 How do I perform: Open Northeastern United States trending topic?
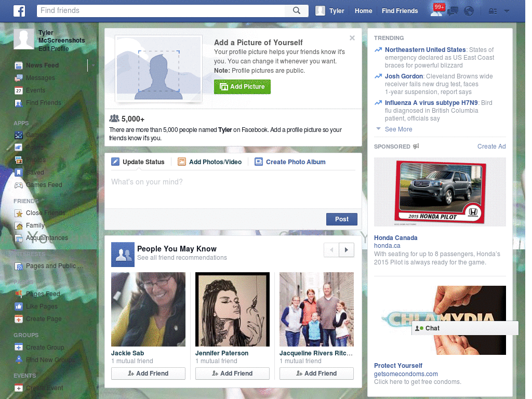pos(425,50)
